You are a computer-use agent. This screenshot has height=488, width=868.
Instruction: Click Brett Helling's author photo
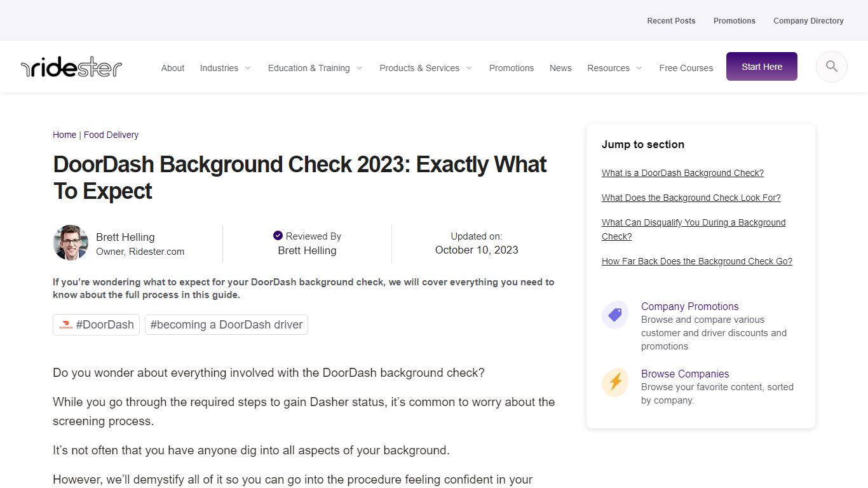click(71, 243)
